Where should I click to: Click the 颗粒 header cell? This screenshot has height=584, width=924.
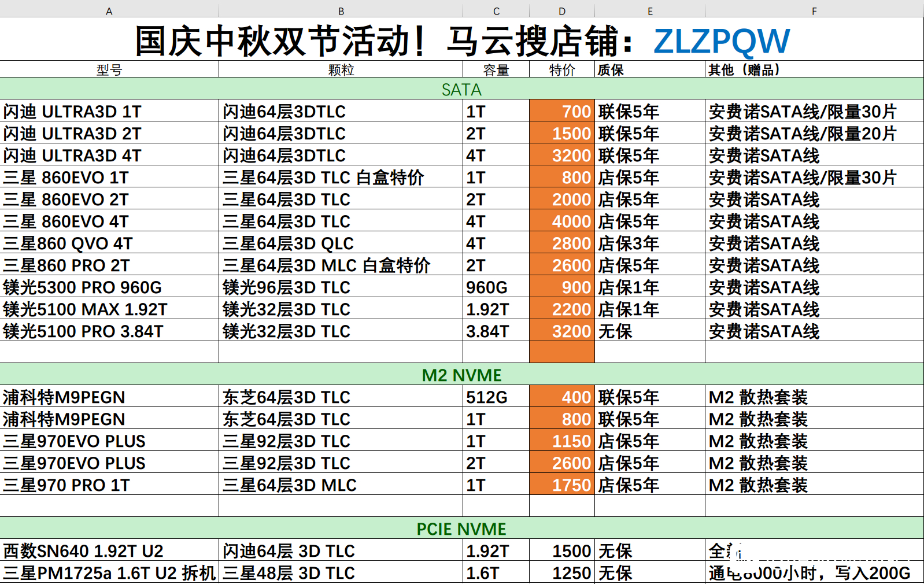pyautogui.click(x=341, y=69)
